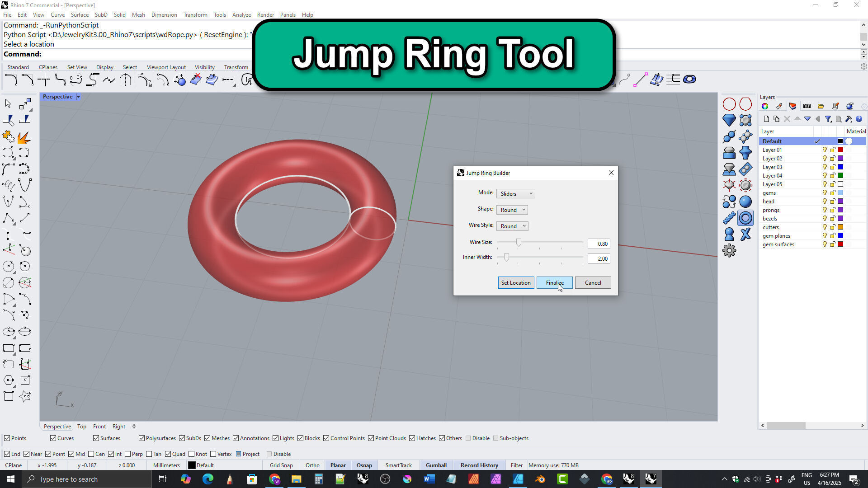
Task: Click the gear settings icon in jewelry toolbar
Action: click(x=729, y=250)
